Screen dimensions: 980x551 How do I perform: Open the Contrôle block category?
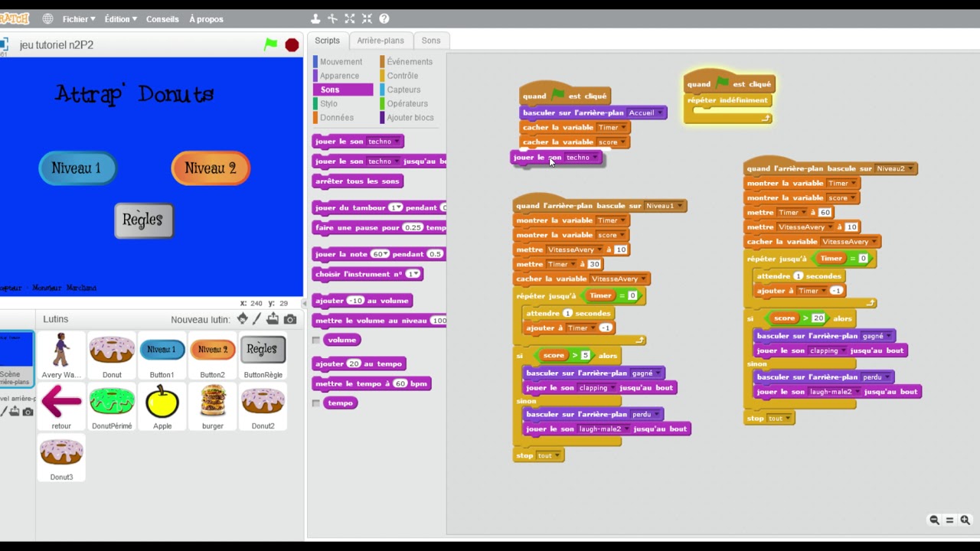(403, 76)
